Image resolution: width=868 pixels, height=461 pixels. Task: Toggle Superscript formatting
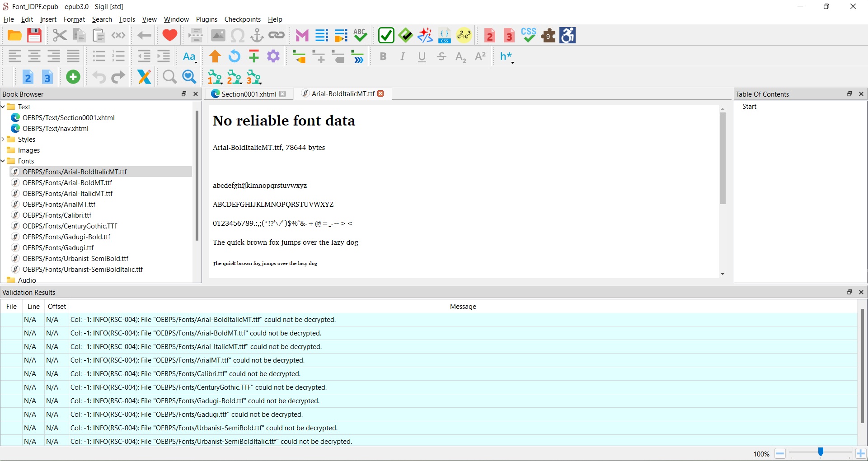[x=480, y=56]
